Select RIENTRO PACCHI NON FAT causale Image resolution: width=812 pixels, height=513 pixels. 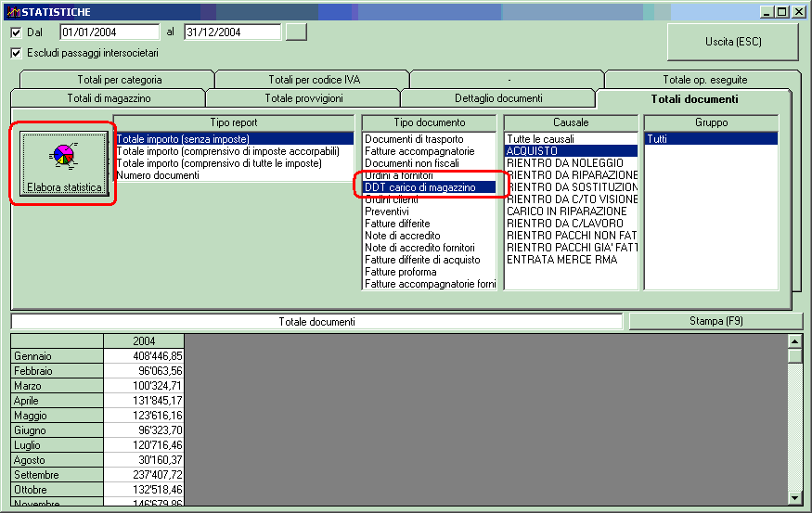pos(572,236)
